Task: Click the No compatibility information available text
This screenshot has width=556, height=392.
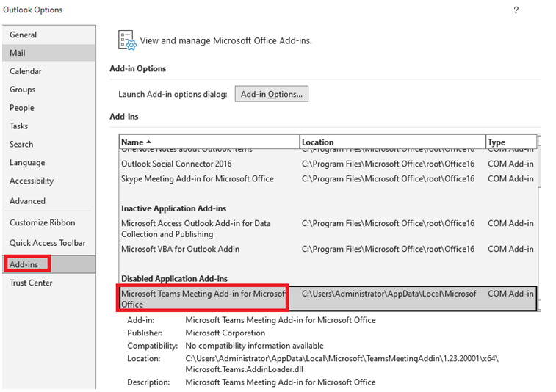Action: pyautogui.click(x=255, y=346)
